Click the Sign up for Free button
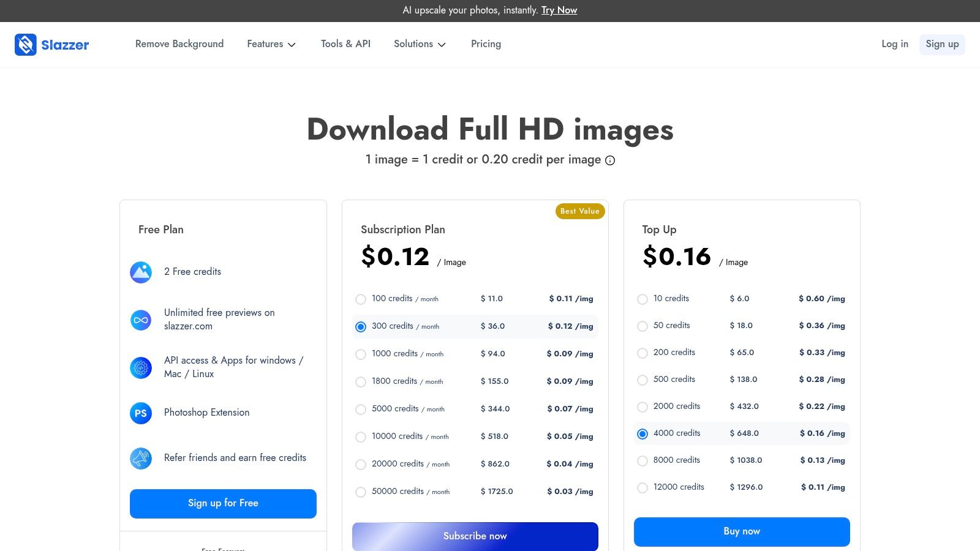The width and height of the screenshot is (980, 551). pos(223,503)
